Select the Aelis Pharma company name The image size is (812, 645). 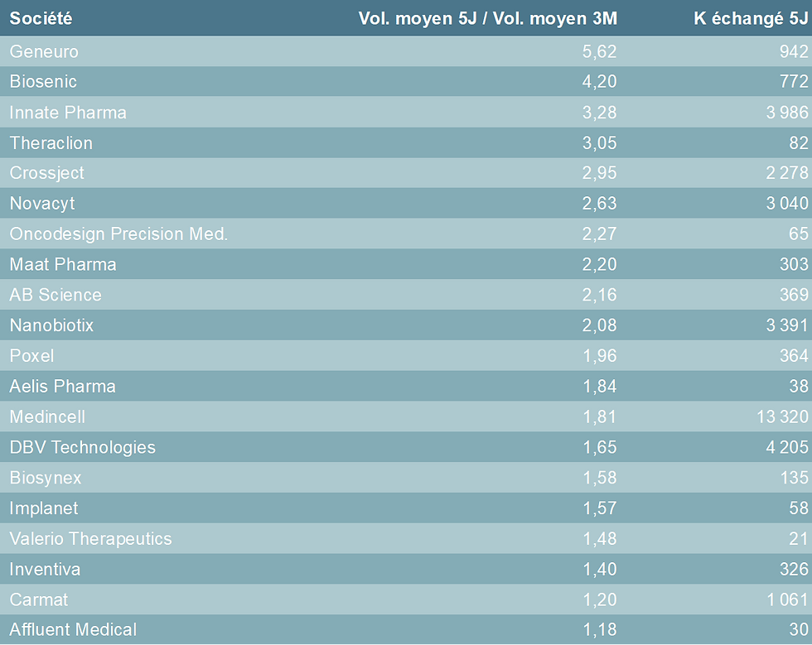click(62, 386)
